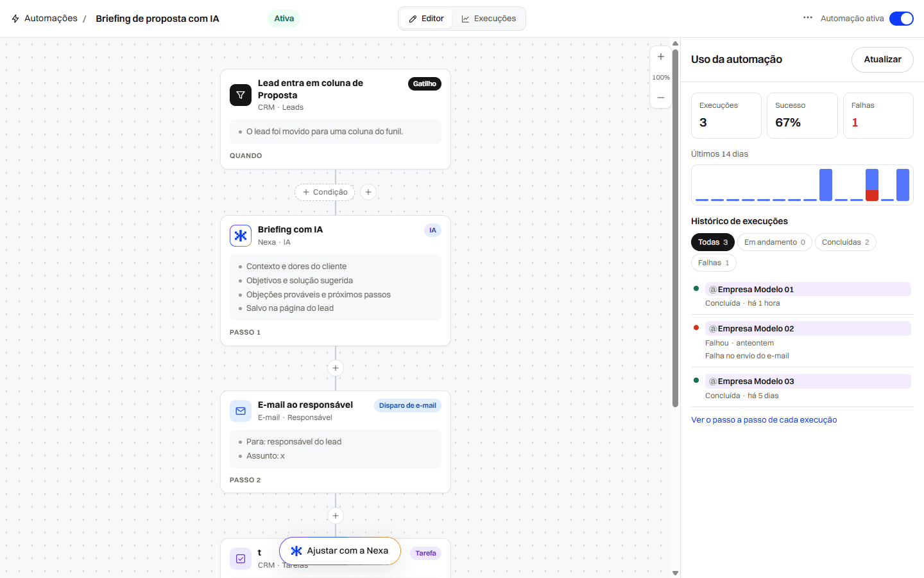Screen dimensions: 924x578
Task: Toggle the Automação ativa switch
Action: coord(902,19)
